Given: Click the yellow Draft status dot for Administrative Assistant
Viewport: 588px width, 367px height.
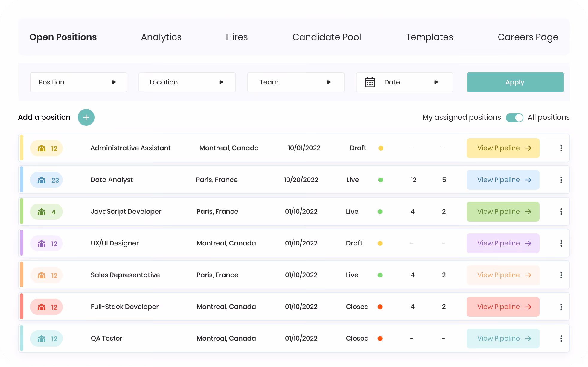Looking at the screenshot, I should pyautogui.click(x=381, y=148).
